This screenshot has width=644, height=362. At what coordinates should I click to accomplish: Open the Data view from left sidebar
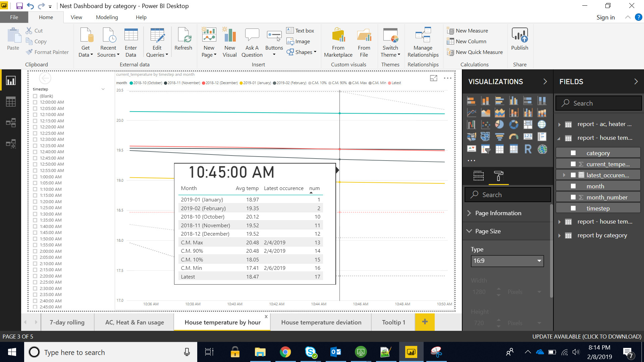[x=11, y=102]
